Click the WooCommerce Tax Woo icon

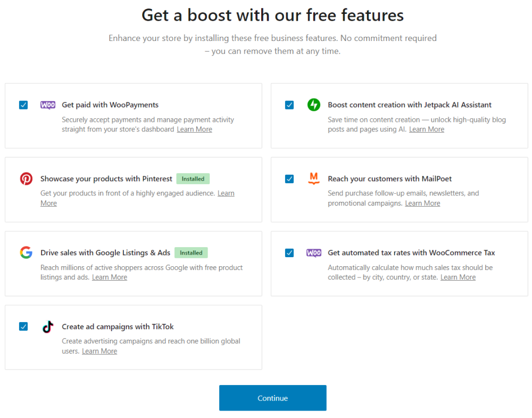(x=314, y=252)
